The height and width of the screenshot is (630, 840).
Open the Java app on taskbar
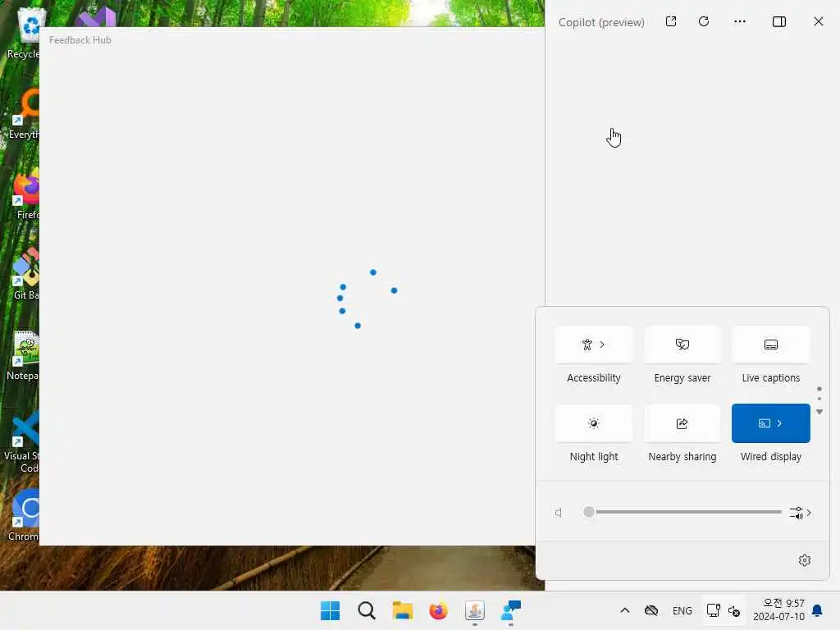[475, 610]
